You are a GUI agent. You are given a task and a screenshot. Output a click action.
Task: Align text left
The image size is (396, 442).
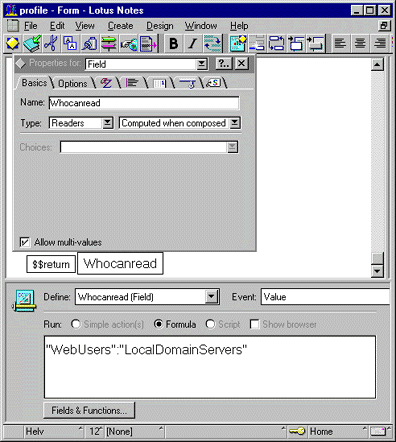click(x=340, y=44)
